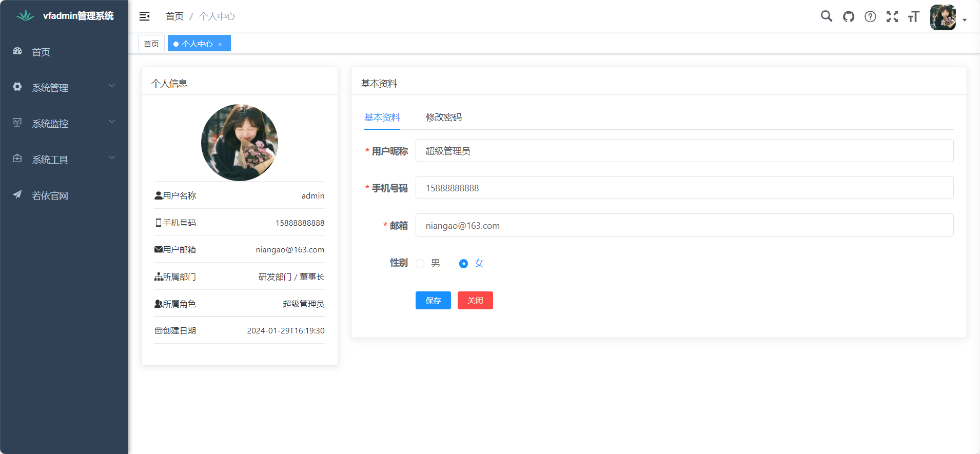Click the 用户昵称 input field
Image resolution: width=980 pixels, height=454 pixels.
click(x=684, y=151)
